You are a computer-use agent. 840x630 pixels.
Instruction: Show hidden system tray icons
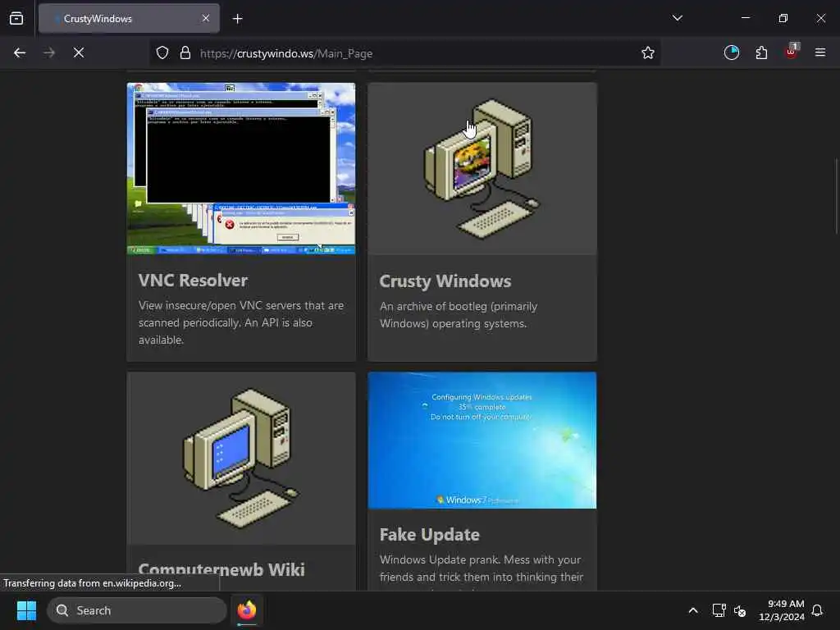click(692, 610)
